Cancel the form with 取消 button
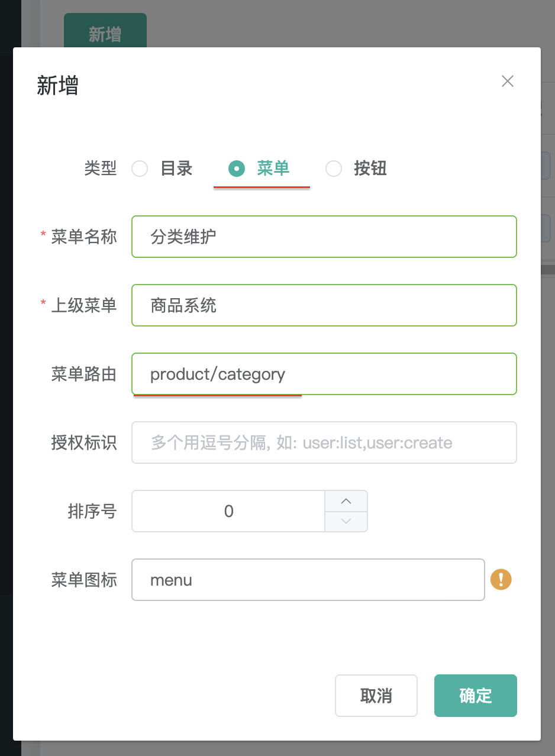The height and width of the screenshot is (756, 555). point(376,696)
